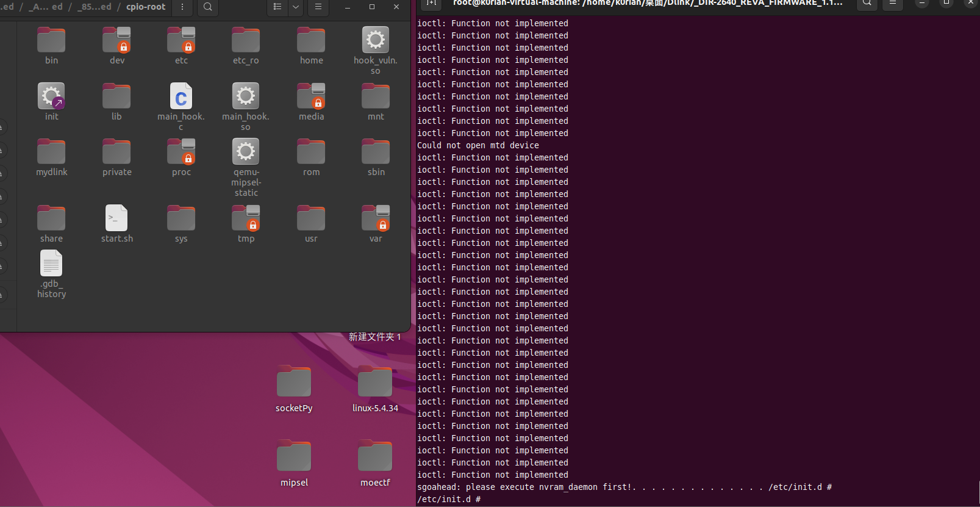Open the media folder
This screenshot has height=507, width=980.
(x=311, y=101)
